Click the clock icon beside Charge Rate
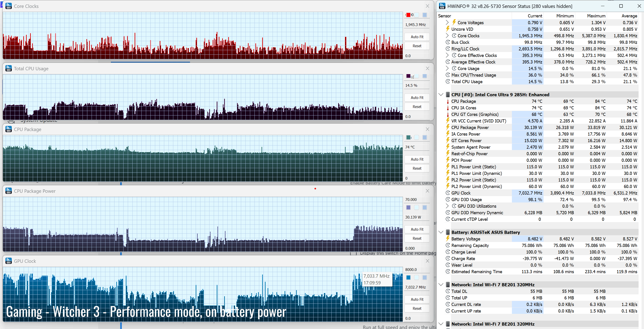The image size is (644, 329). coord(448,258)
